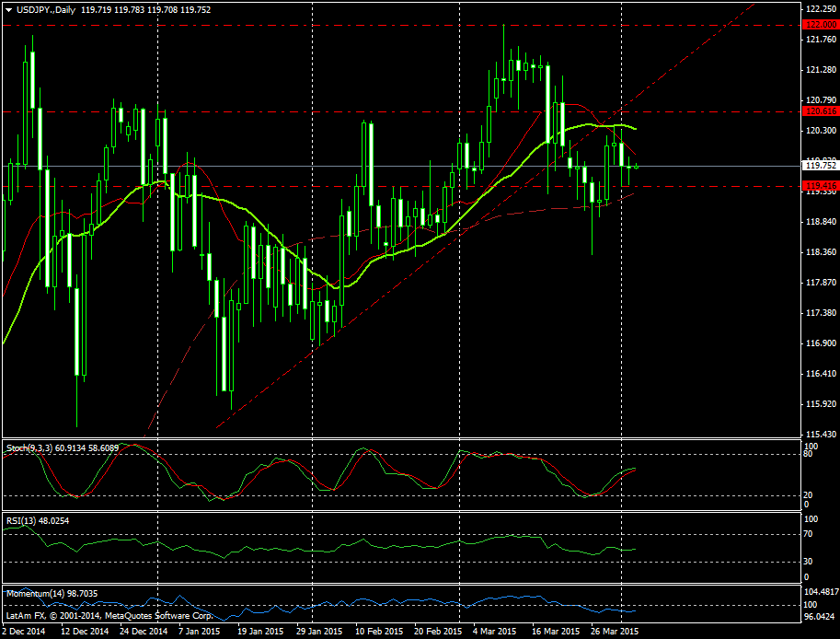The height and width of the screenshot is (639, 840).
Task: Click the 121.760 price scale value
Action: 819,40
